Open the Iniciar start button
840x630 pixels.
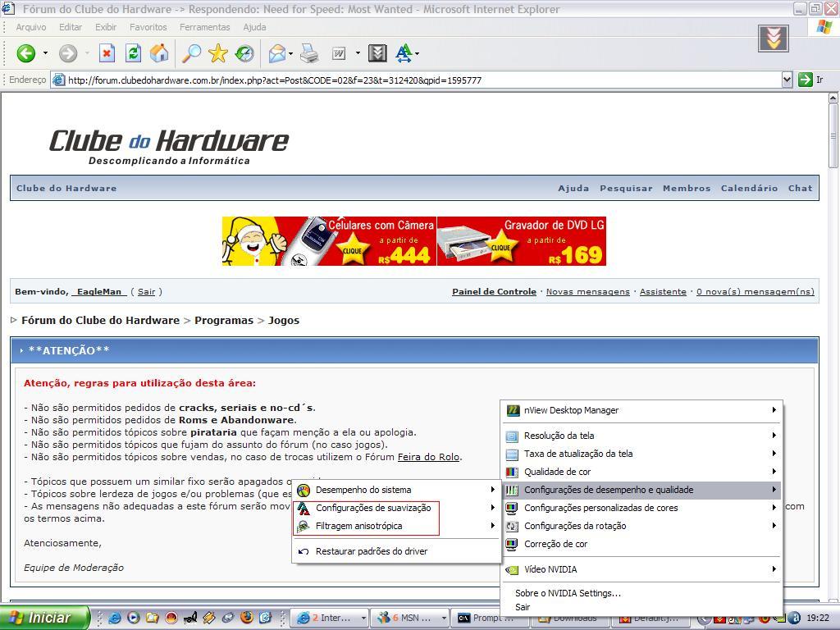pyautogui.click(x=44, y=618)
